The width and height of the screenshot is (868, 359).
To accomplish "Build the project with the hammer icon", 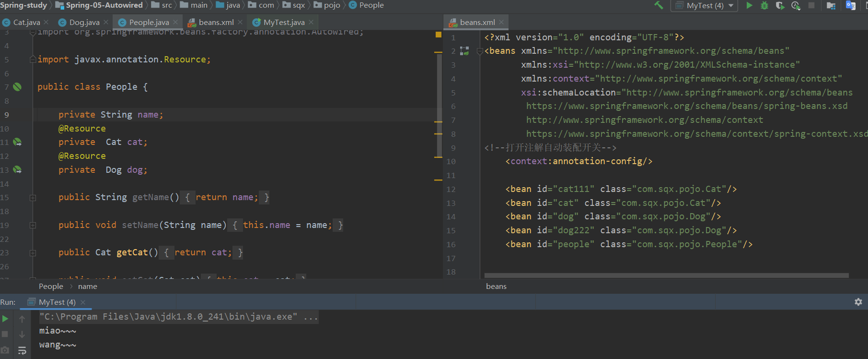I will [x=659, y=5].
